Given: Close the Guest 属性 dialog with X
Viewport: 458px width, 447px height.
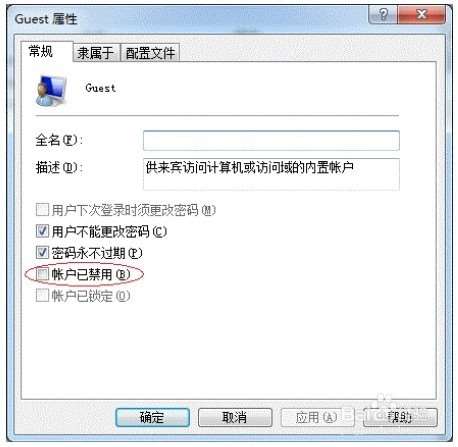Looking at the screenshot, I should click(x=421, y=15).
